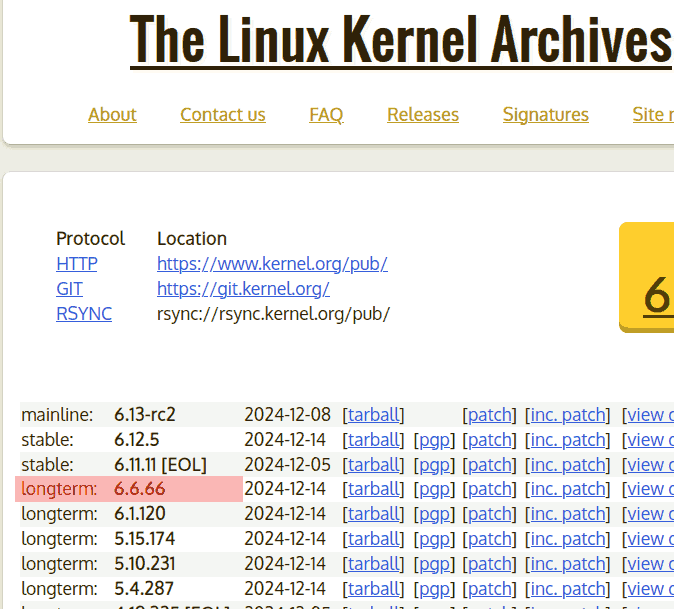Select the date 2024-12-05 in 6.11.11 row
This screenshot has width=674, height=609.
point(288,465)
